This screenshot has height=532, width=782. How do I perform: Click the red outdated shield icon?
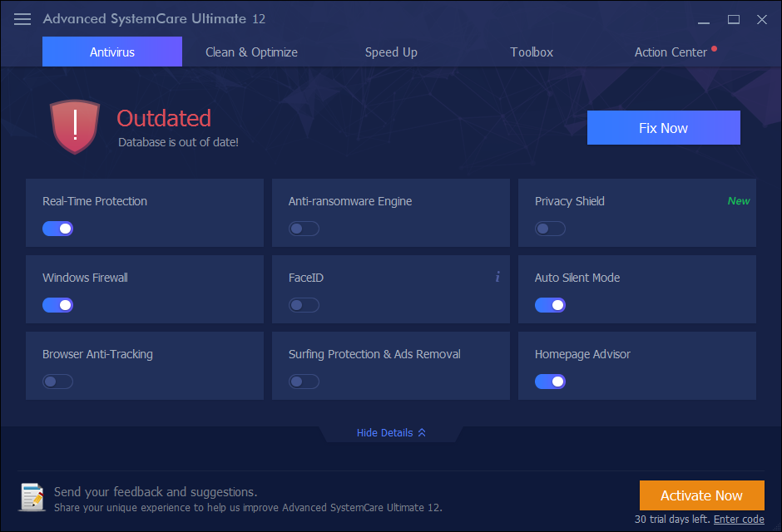click(x=75, y=126)
